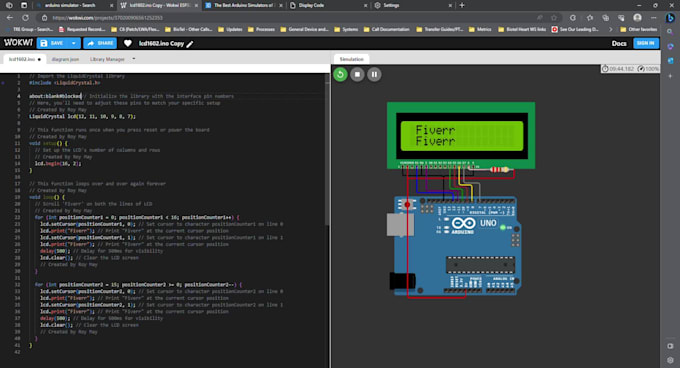Viewport: 680px width, 368px height.
Task: Open the Library Manager tab
Action: 107,59
